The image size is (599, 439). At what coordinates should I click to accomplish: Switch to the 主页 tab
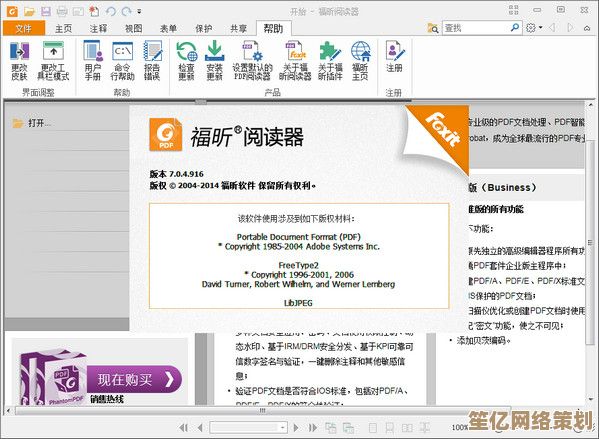click(x=63, y=28)
